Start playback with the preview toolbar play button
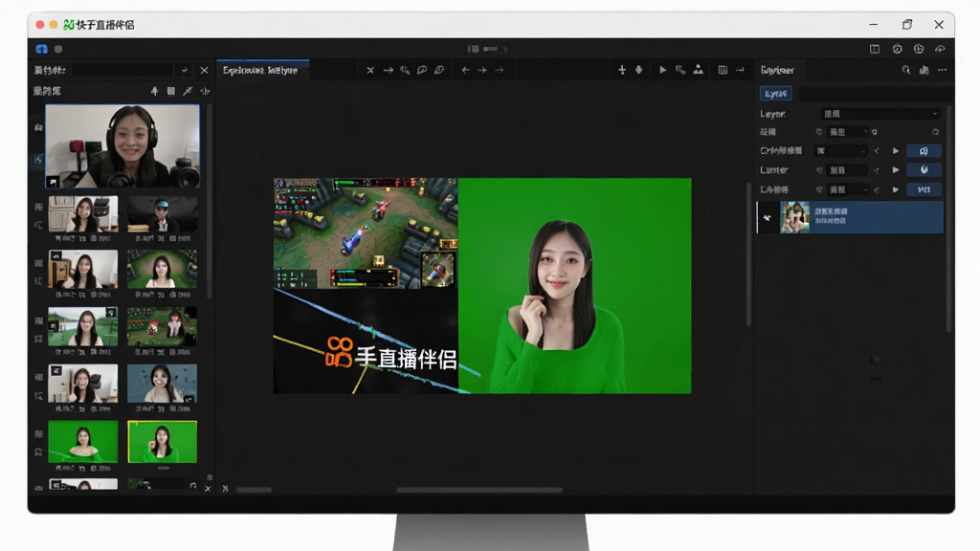980x551 pixels. point(662,70)
